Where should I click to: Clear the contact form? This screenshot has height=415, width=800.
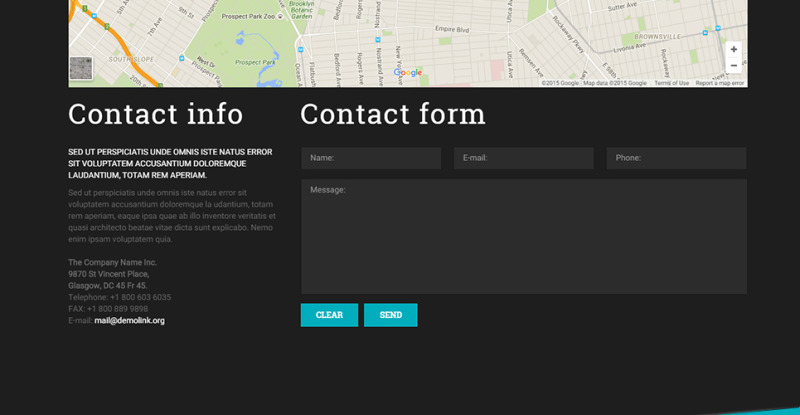click(329, 315)
